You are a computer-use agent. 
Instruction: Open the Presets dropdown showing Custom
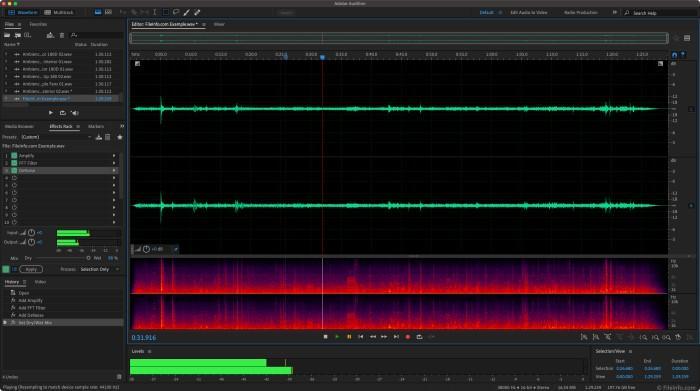click(x=57, y=137)
